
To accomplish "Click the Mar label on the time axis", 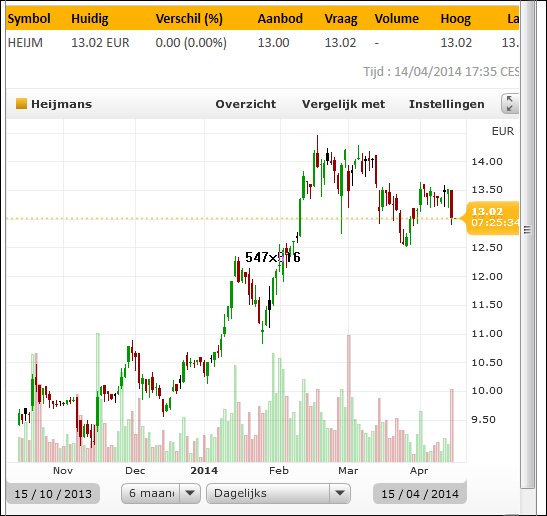I will [x=348, y=470].
